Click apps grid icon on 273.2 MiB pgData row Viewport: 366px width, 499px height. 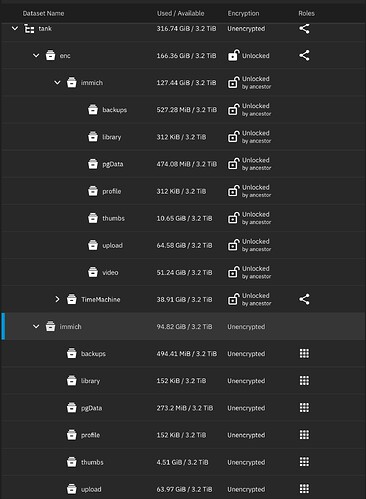[x=304, y=408]
